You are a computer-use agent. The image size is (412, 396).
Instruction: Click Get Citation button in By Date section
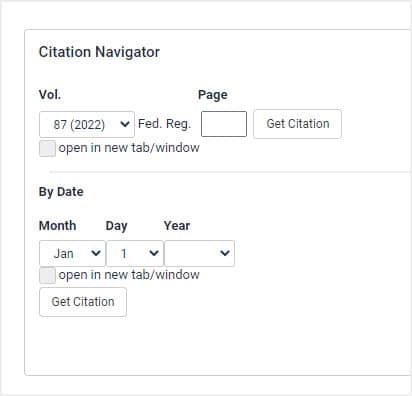pyautogui.click(x=83, y=302)
